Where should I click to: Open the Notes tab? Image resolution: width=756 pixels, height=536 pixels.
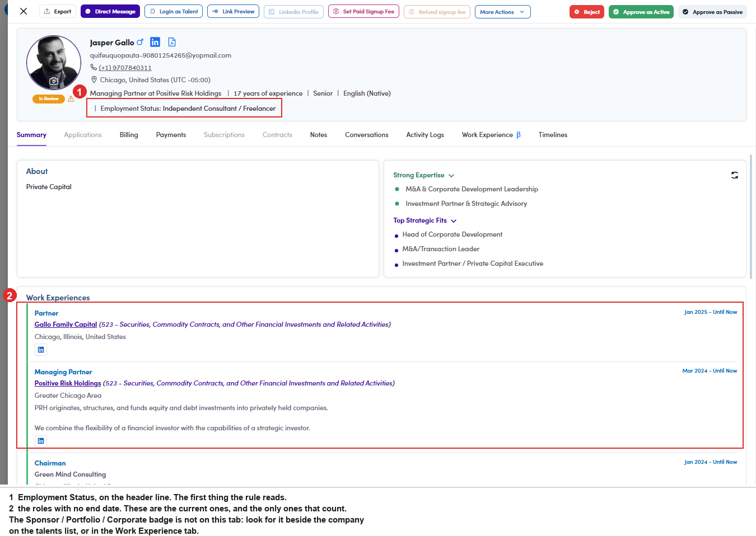point(319,135)
